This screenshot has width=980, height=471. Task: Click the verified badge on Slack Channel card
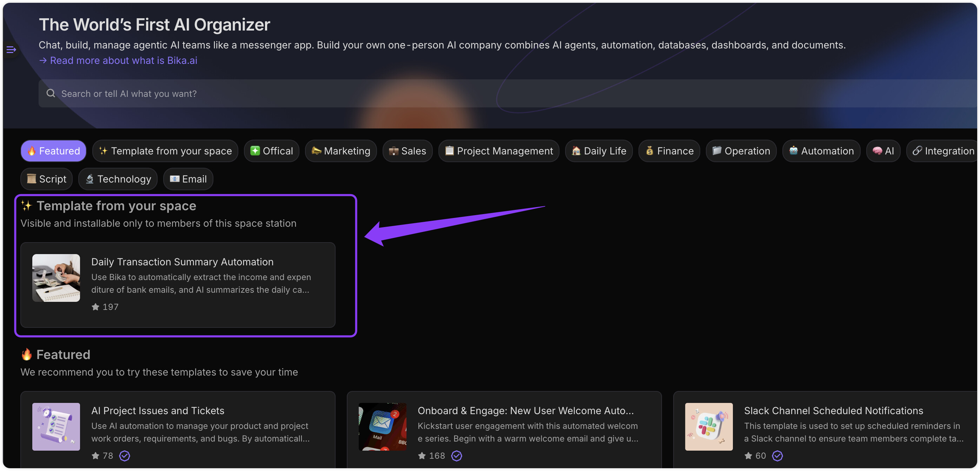click(x=777, y=456)
